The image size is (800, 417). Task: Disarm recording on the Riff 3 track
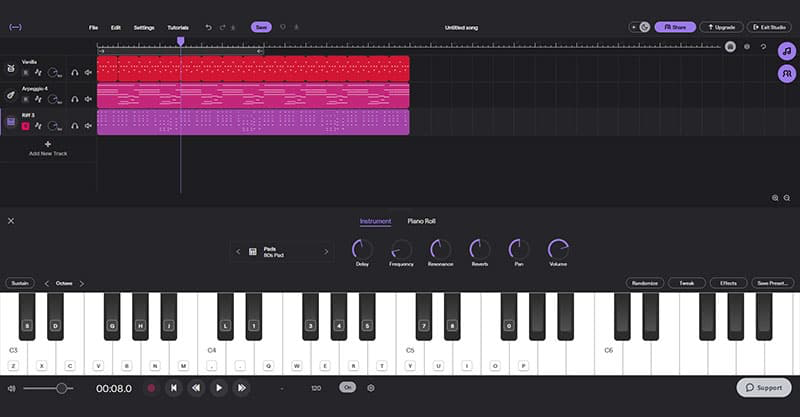(26, 126)
